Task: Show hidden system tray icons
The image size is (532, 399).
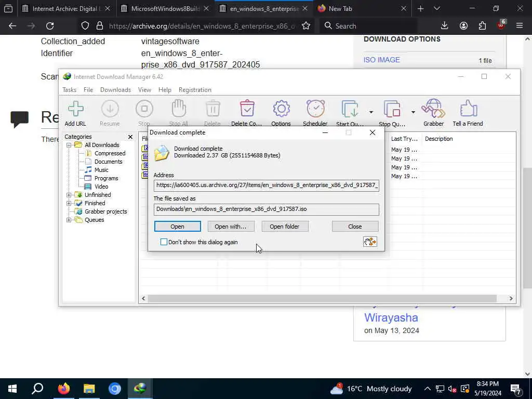Action: click(x=428, y=389)
